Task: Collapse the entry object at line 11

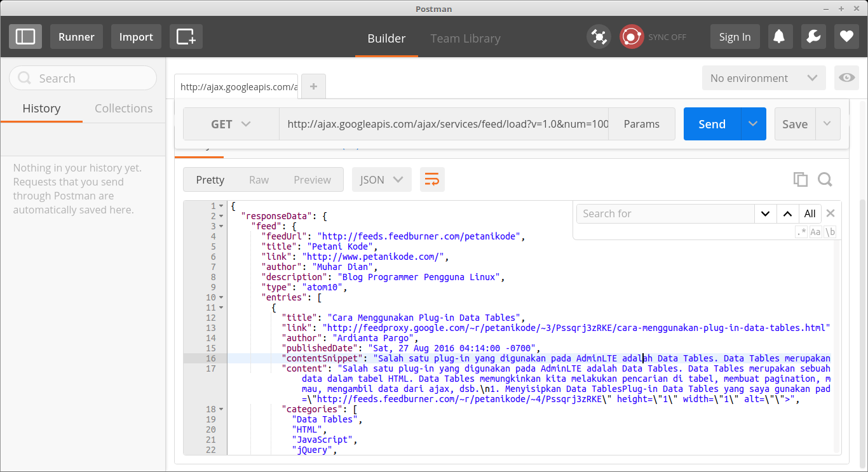Action: [x=220, y=307]
